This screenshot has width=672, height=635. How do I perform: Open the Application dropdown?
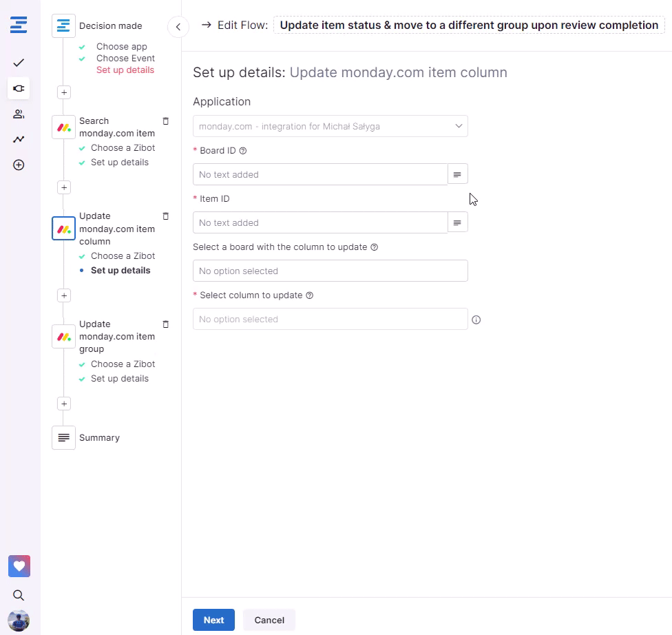(x=330, y=126)
